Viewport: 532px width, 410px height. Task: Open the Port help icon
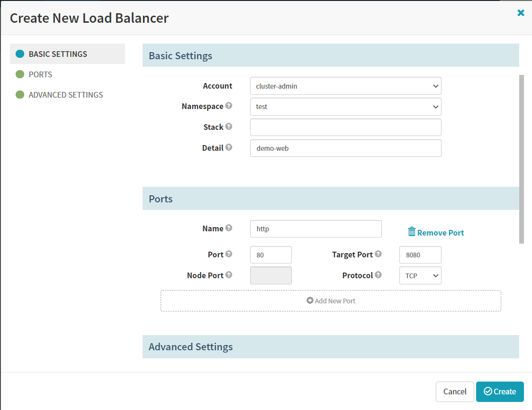[x=229, y=254]
